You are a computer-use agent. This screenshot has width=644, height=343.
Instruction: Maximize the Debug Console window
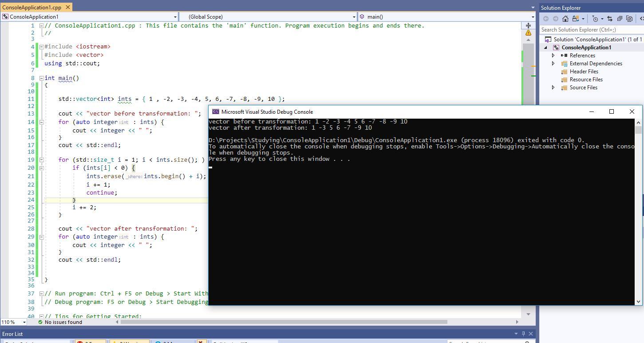click(611, 112)
